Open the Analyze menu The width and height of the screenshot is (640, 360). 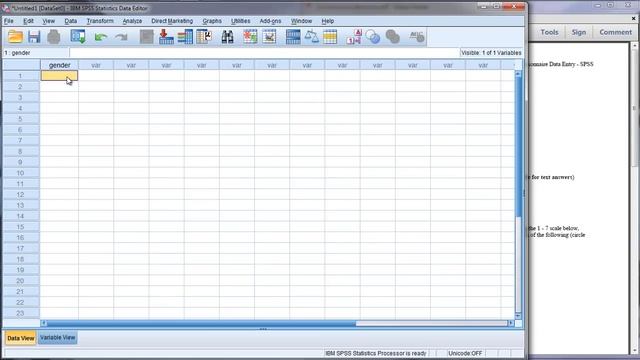(132, 21)
